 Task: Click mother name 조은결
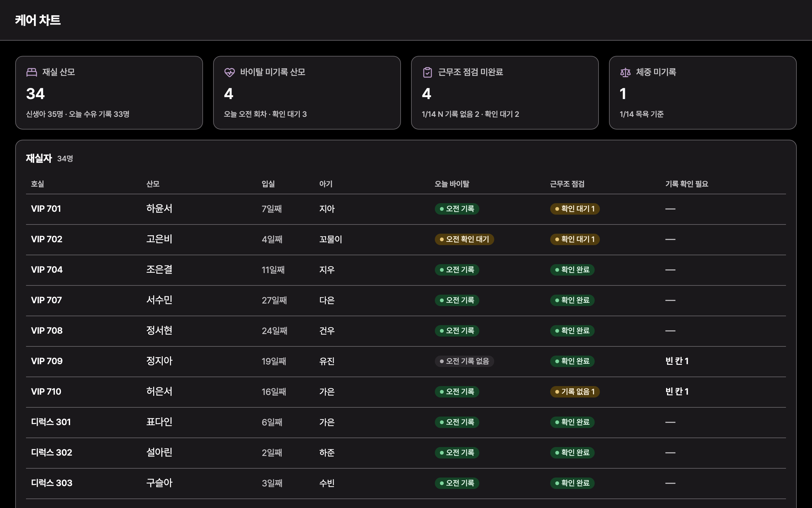coord(159,270)
